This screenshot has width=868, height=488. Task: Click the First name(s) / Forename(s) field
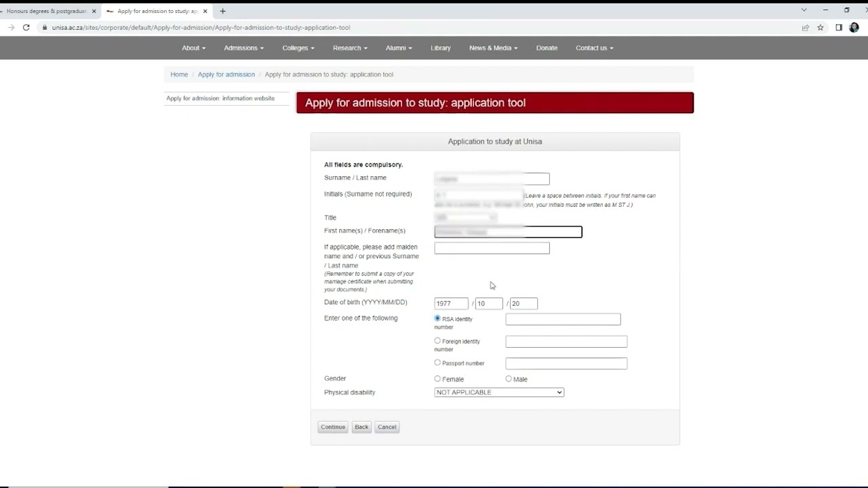coord(508,232)
